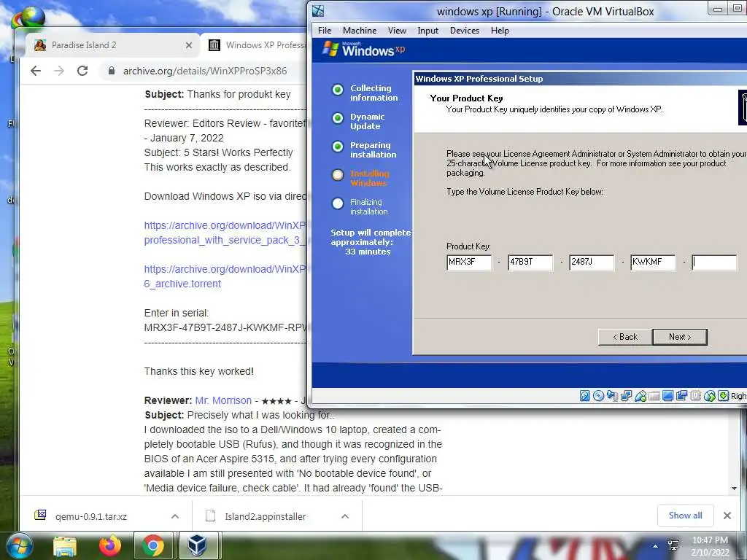747x560 pixels.
Task: Switch to the Paradise Island 2 tab
Action: click(x=112, y=45)
